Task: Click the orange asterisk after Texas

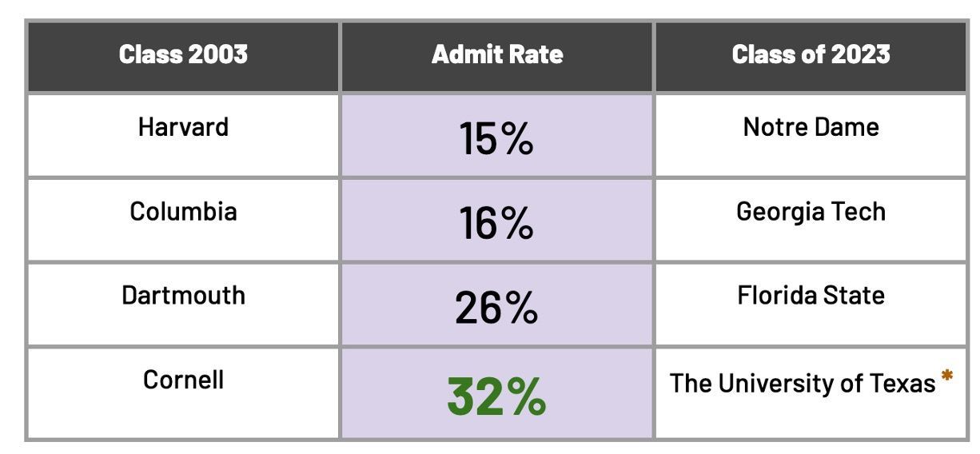Action: pos(947,376)
